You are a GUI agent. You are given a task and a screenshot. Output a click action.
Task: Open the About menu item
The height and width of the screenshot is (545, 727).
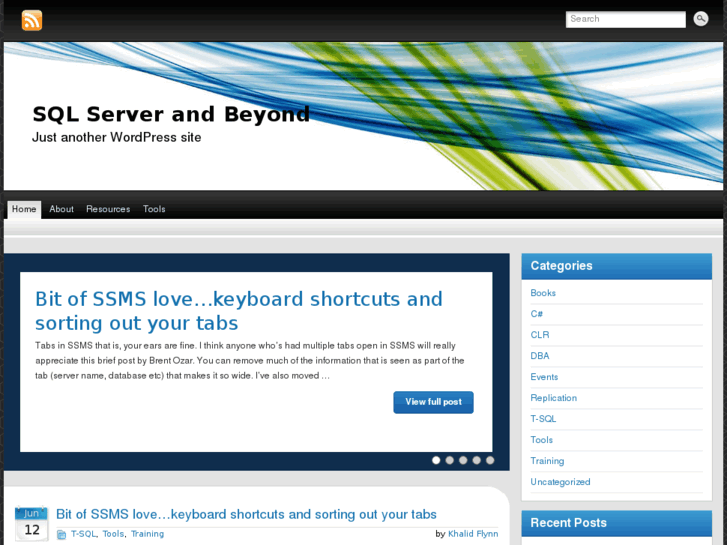point(61,209)
